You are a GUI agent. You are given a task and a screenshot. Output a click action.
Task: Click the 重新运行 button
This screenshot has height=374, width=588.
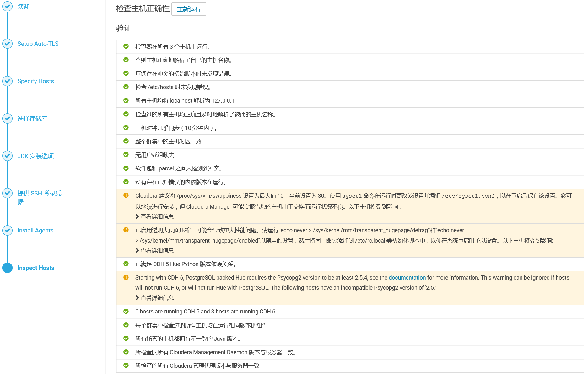click(189, 9)
